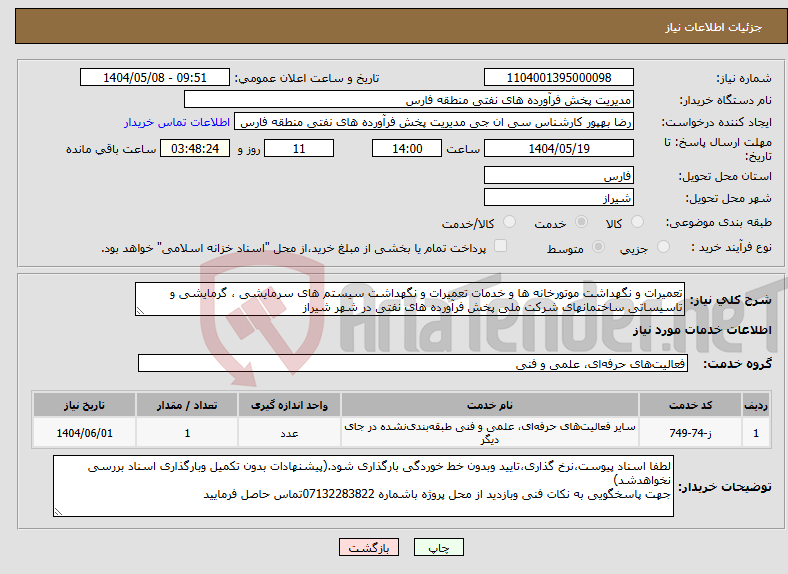Screen dimensions: 788x574
Task: Open the اطلاعات تماس خریدار link
Action: 177,122
